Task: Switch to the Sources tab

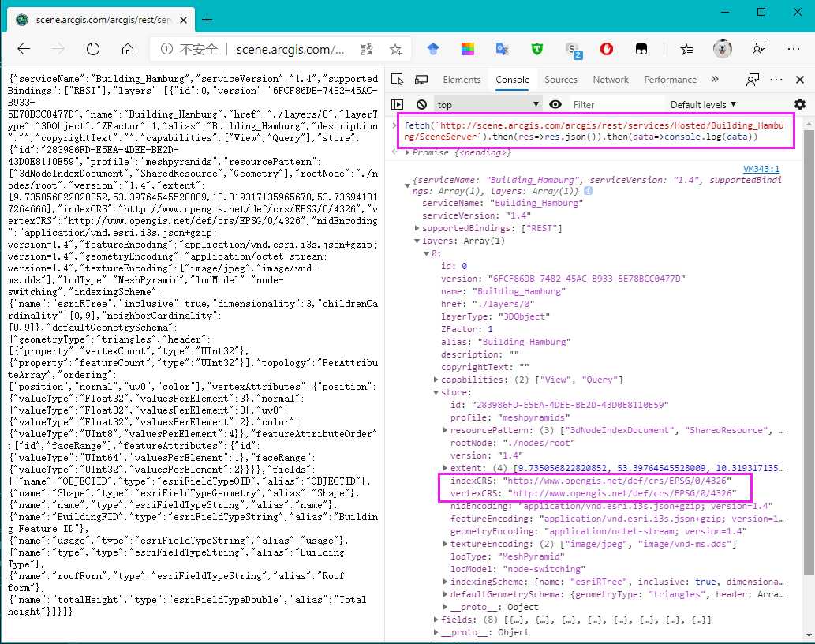Action: click(561, 80)
